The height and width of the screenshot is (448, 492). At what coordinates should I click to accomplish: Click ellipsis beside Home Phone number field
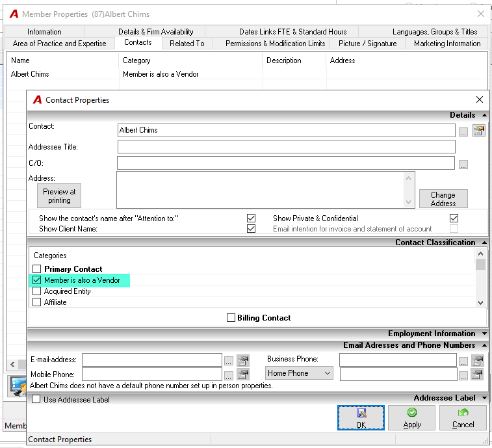[463, 375]
